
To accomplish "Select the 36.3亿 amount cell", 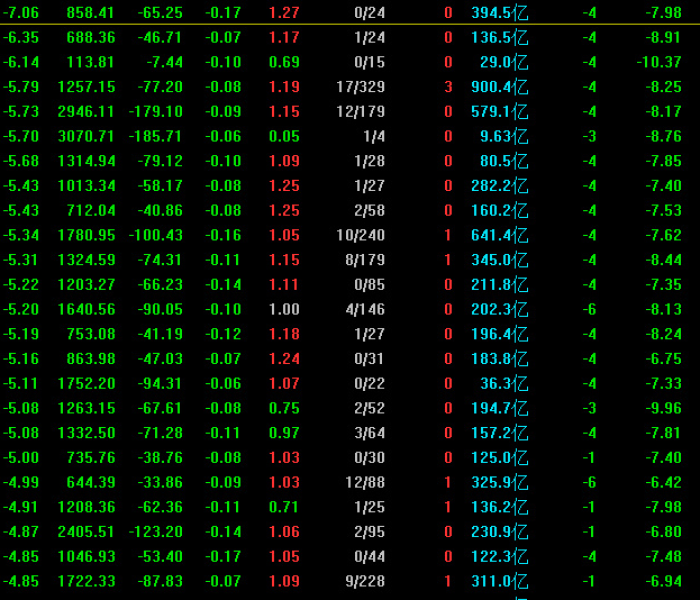I will pyautogui.click(x=503, y=382).
